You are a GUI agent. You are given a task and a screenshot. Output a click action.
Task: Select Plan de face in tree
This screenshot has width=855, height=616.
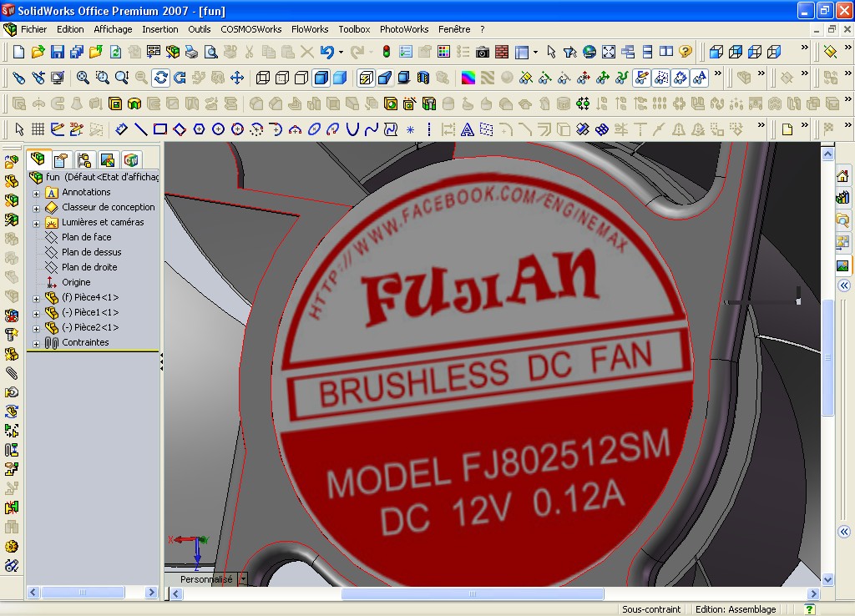pos(86,237)
